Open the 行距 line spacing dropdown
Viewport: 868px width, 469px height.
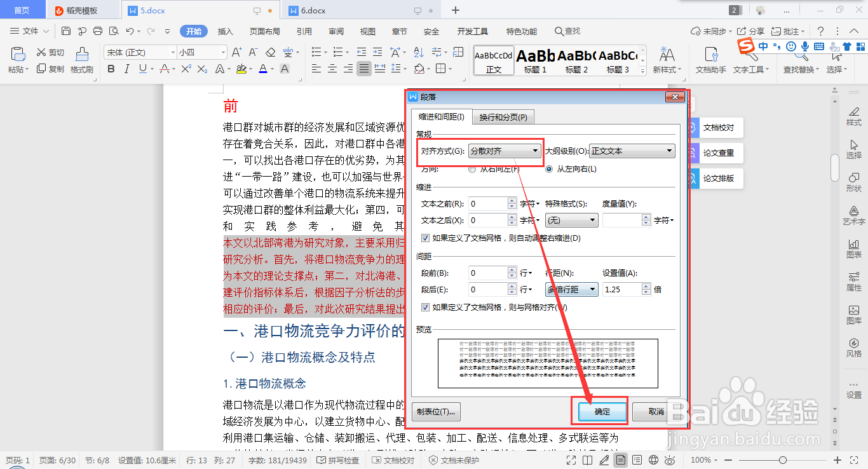click(592, 289)
